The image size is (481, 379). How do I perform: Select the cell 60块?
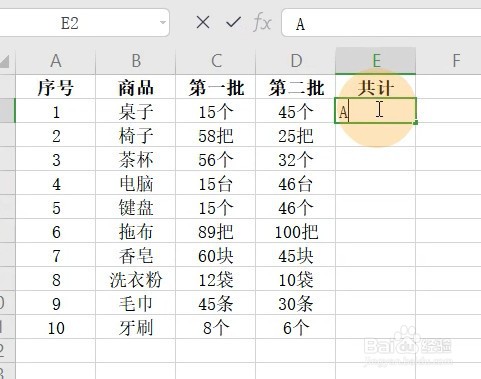(x=216, y=255)
